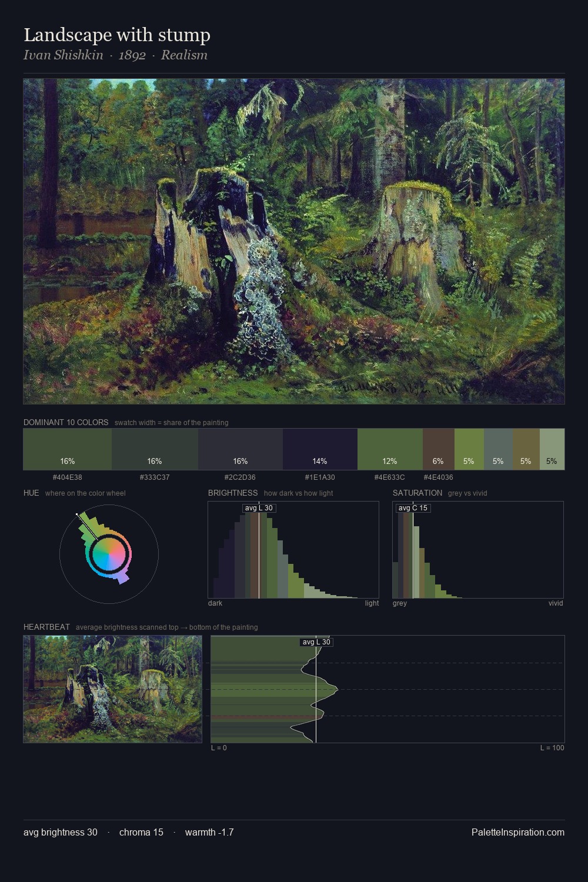Screen dimensions: 588x882
Task: Click the 'avg L 30' label in Heartbeat chart
Action: click(316, 642)
